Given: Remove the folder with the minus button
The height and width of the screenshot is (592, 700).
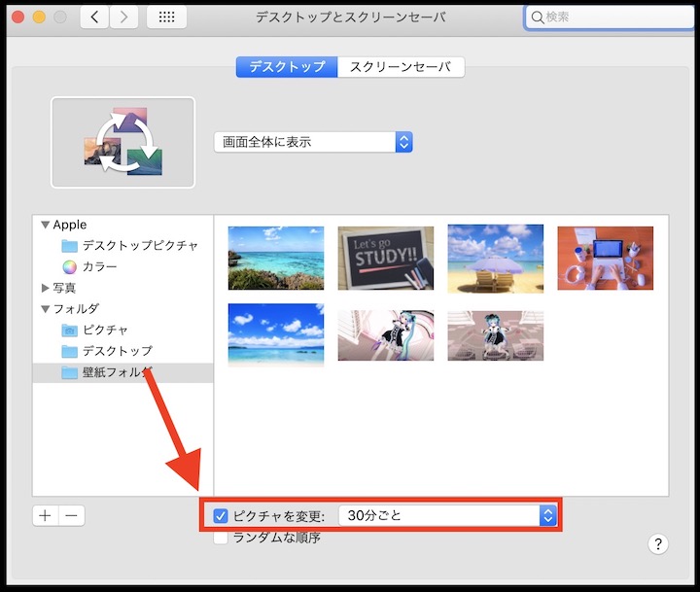Looking at the screenshot, I should [71, 515].
